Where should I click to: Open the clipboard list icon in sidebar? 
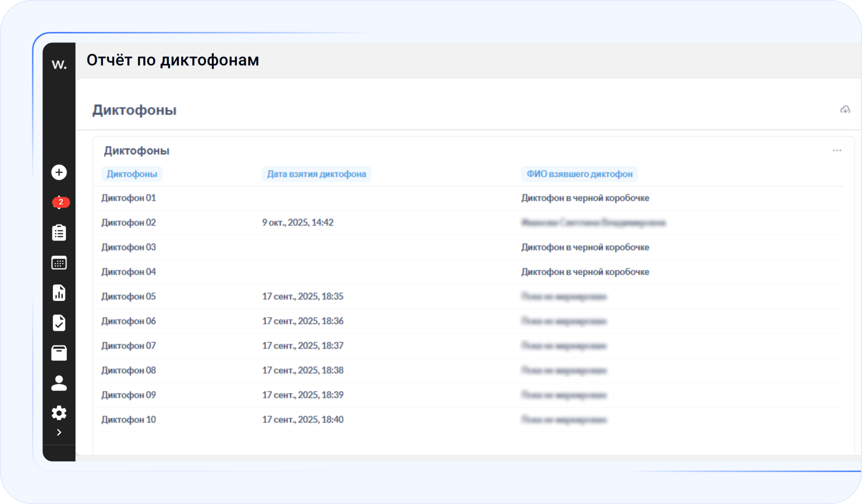click(59, 233)
